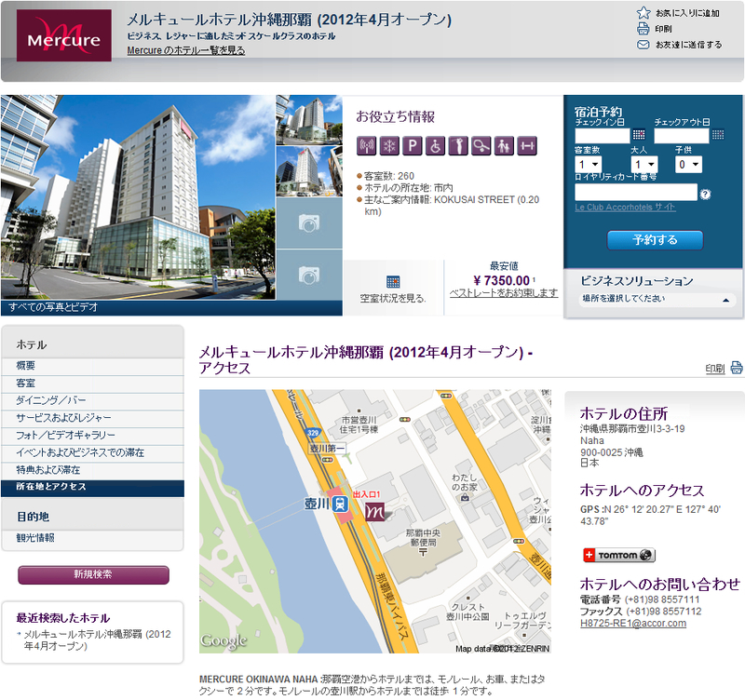This screenshot has width=745, height=700.
Task: Open the large hotel exterior photo
Action: pos(138,197)
